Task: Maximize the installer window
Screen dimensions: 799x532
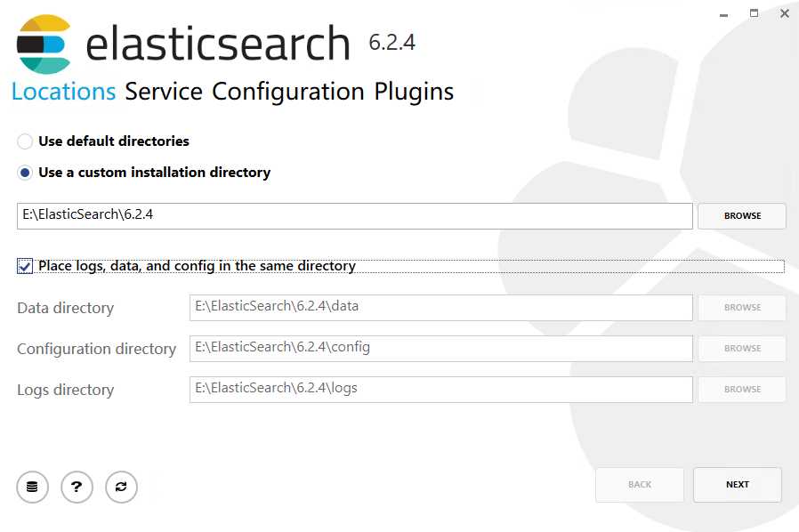Action: (x=754, y=13)
